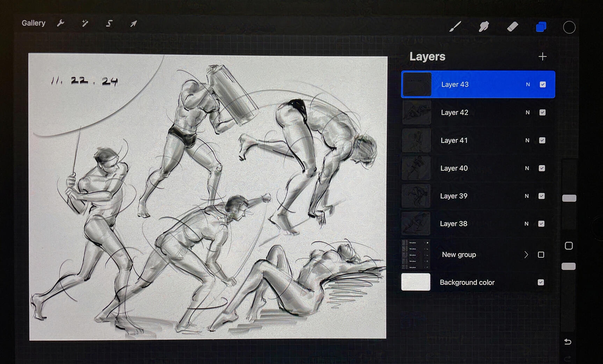Select the Brush tool
The width and height of the screenshot is (603, 364).
(455, 27)
